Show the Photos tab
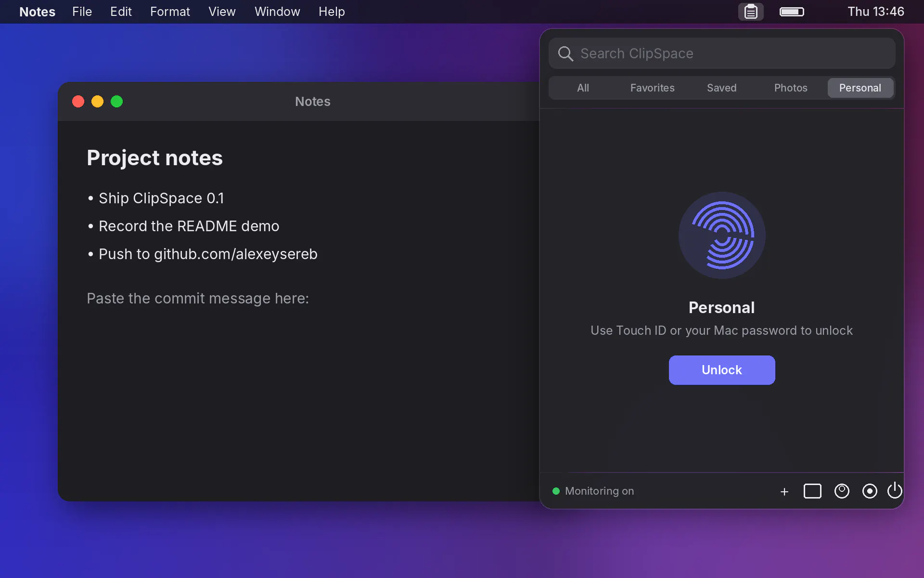This screenshot has height=578, width=924. (791, 88)
